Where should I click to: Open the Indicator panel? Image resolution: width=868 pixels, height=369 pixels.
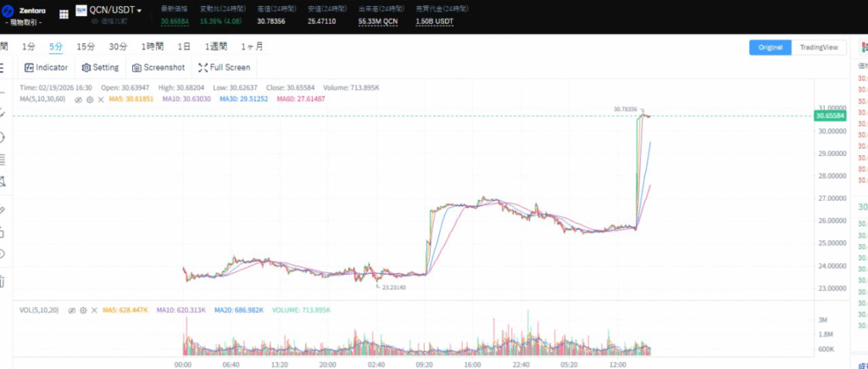coord(47,67)
